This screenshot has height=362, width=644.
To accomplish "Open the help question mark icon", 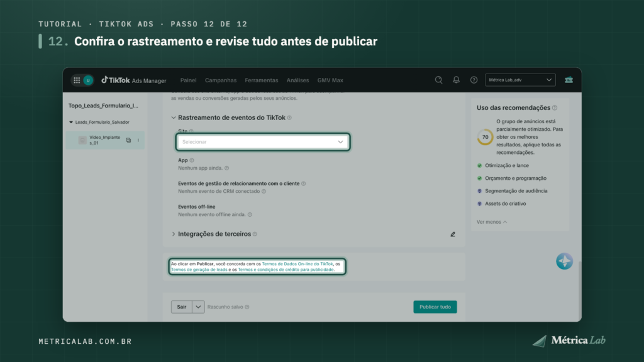I will [x=474, y=80].
